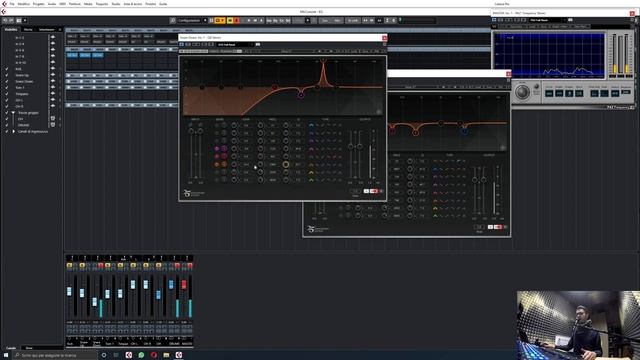Click the red MASTER channel fader
The height and width of the screenshot is (360, 640).
184,284
